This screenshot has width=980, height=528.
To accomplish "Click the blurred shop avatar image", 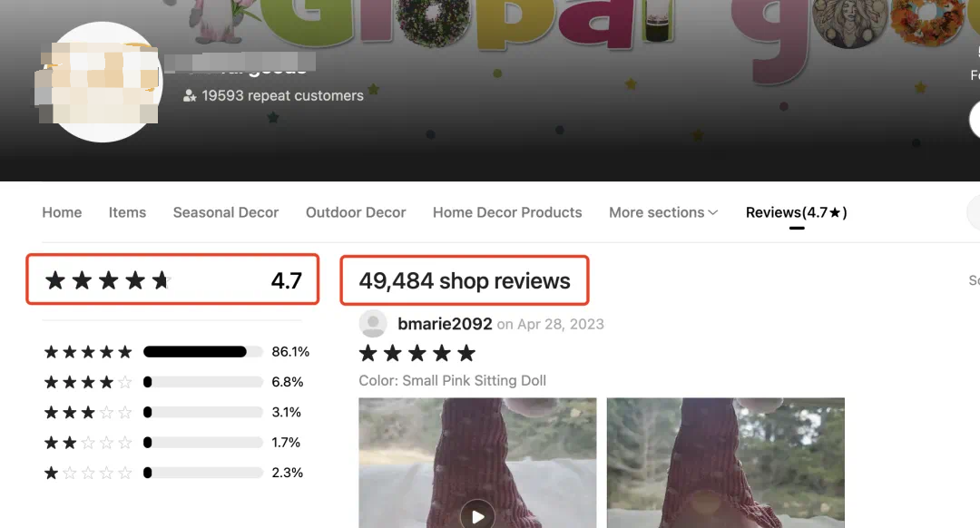I will (x=103, y=83).
